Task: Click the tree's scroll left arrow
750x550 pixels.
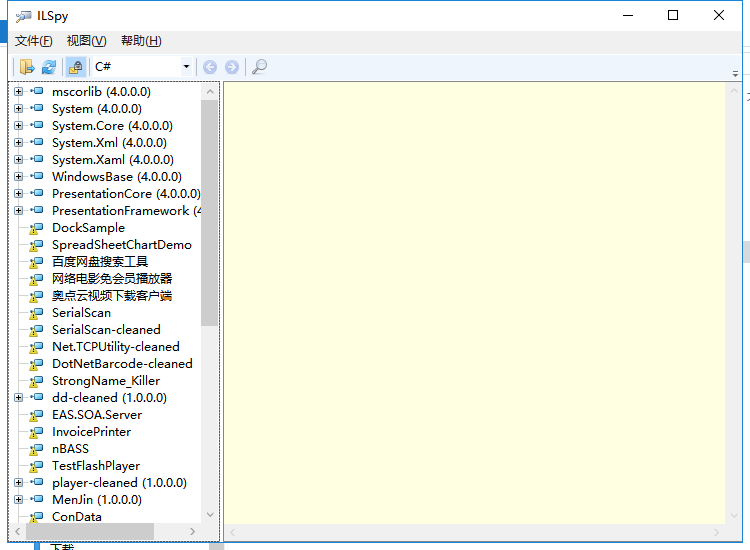Action: 18,531
